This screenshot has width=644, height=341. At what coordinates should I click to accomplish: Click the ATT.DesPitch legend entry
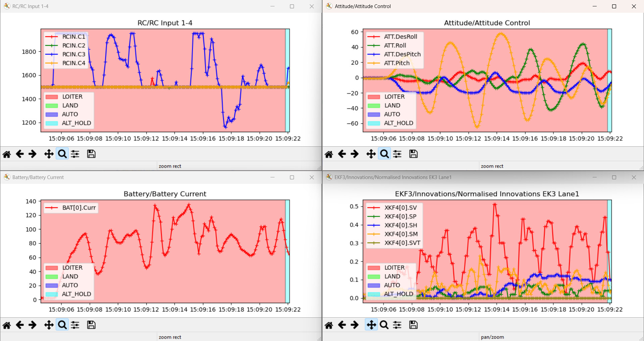pyautogui.click(x=402, y=54)
